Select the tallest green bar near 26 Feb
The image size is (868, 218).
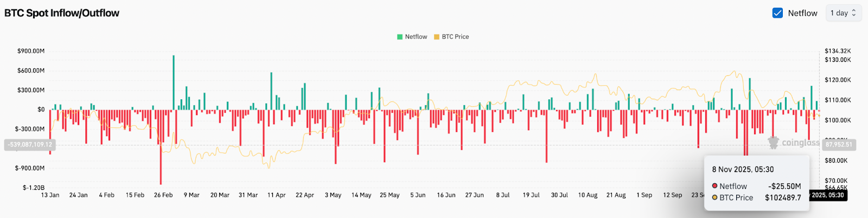click(174, 81)
